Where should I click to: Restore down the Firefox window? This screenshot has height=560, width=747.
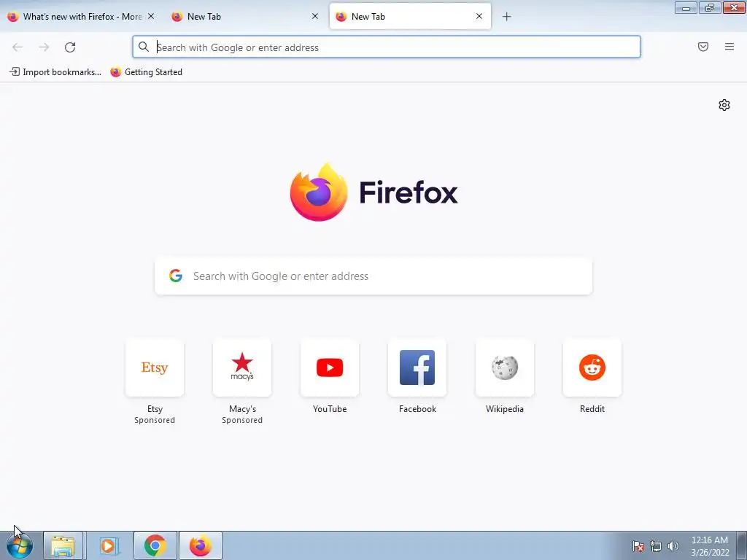click(710, 7)
